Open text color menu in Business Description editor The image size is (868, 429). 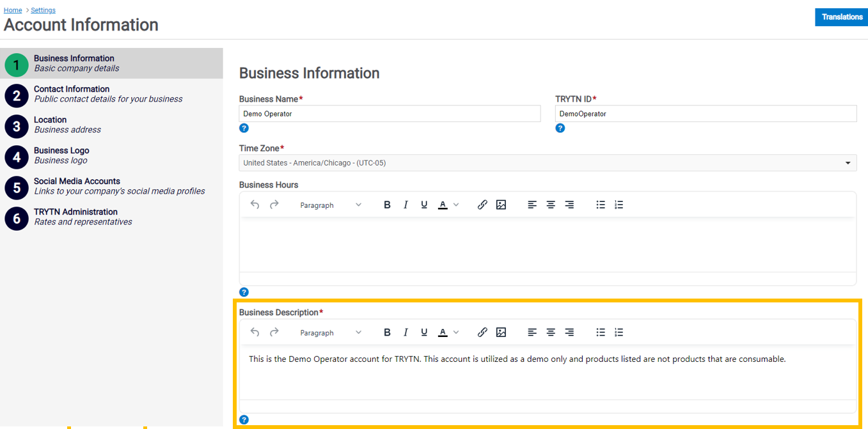coord(456,332)
